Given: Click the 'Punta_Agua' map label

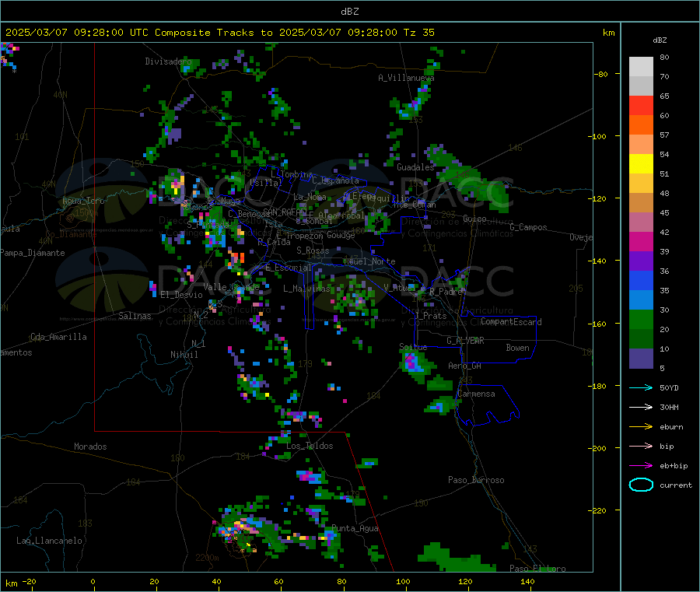Looking at the screenshot, I should 355,528.
